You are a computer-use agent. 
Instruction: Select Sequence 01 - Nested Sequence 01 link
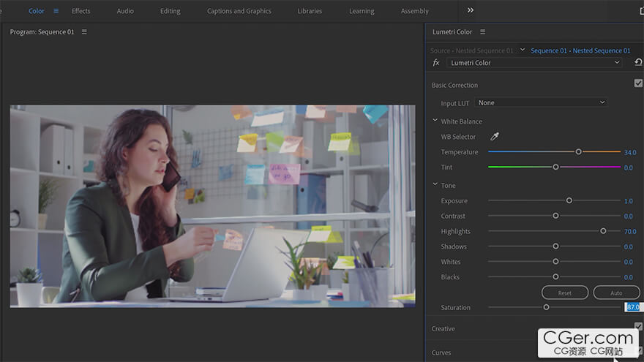pos(580,50)
